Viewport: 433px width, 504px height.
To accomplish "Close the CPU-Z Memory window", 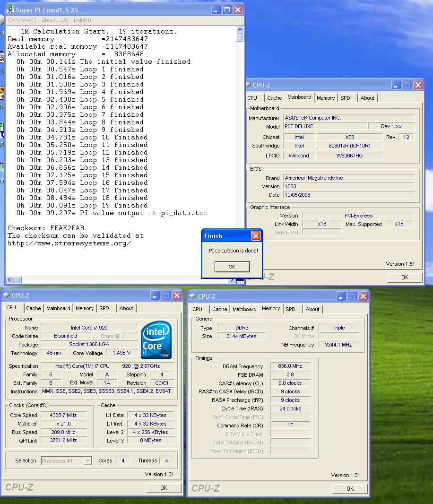I will tap(363, 296).
